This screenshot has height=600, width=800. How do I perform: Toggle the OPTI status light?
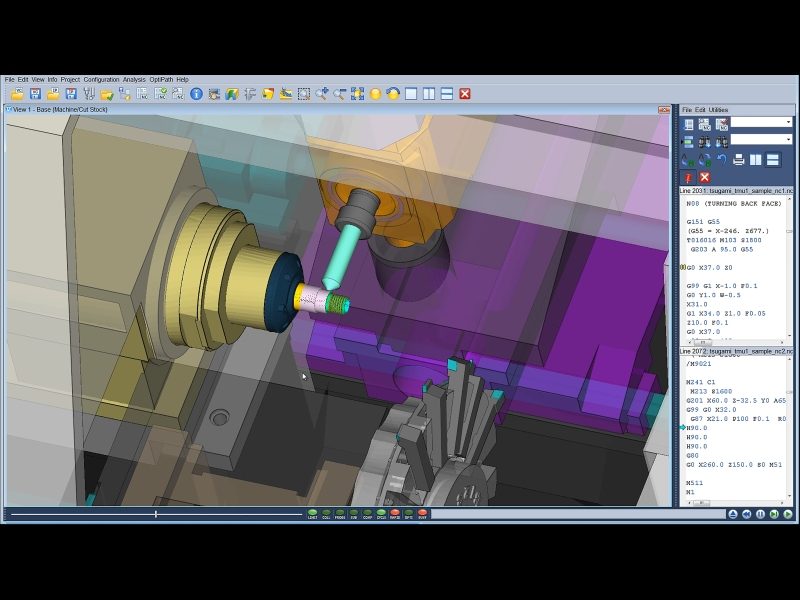409,514
